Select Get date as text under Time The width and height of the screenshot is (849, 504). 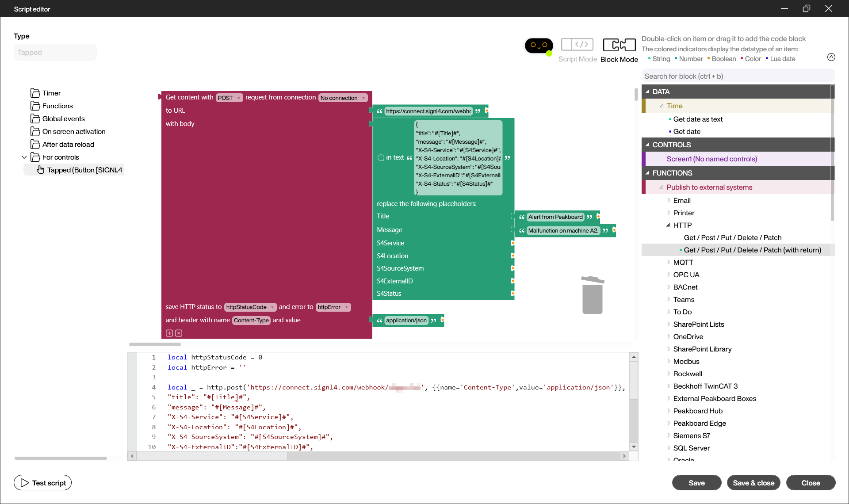coord(698,119)
